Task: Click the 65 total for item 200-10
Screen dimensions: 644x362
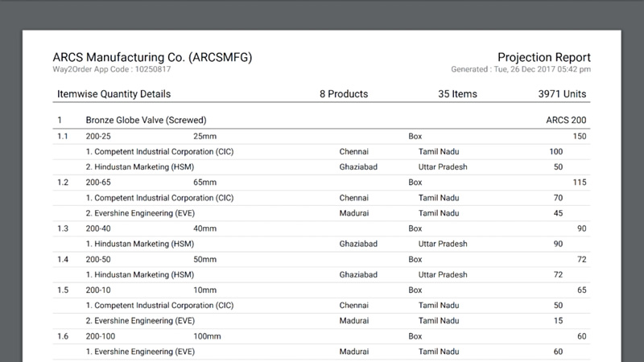Action: [x=581, y=290]
